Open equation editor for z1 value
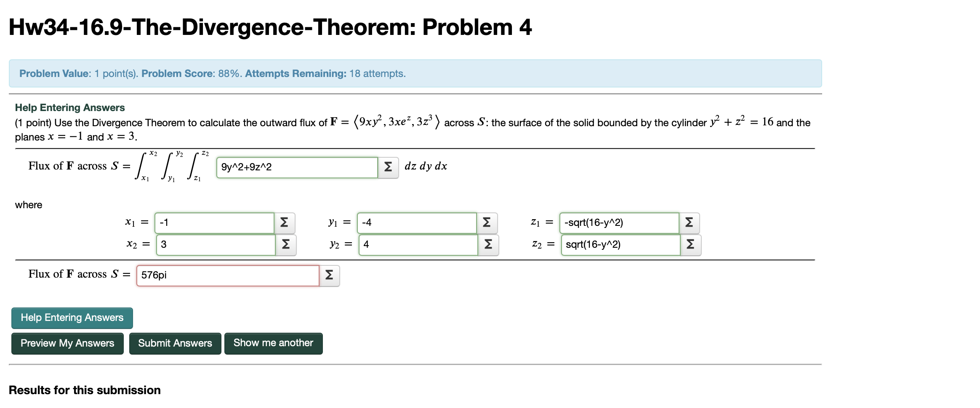Image resolution: width=980 pixels, height=408 pixels. pyautogui.click(x=689, y=223)
